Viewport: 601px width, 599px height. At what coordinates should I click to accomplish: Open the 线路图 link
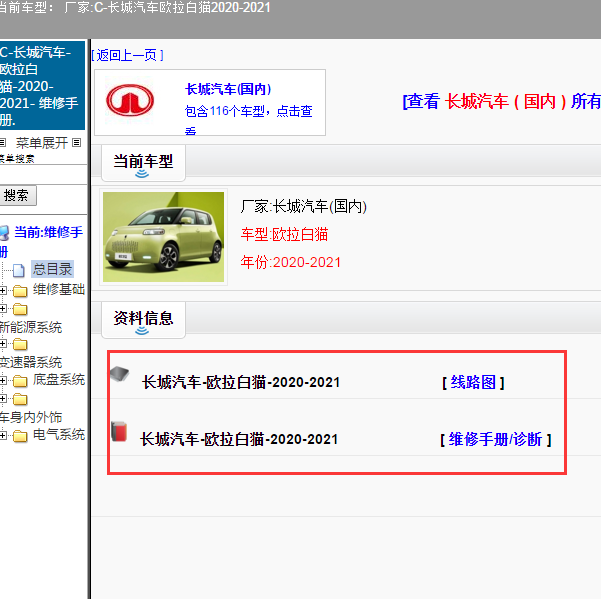473,382
